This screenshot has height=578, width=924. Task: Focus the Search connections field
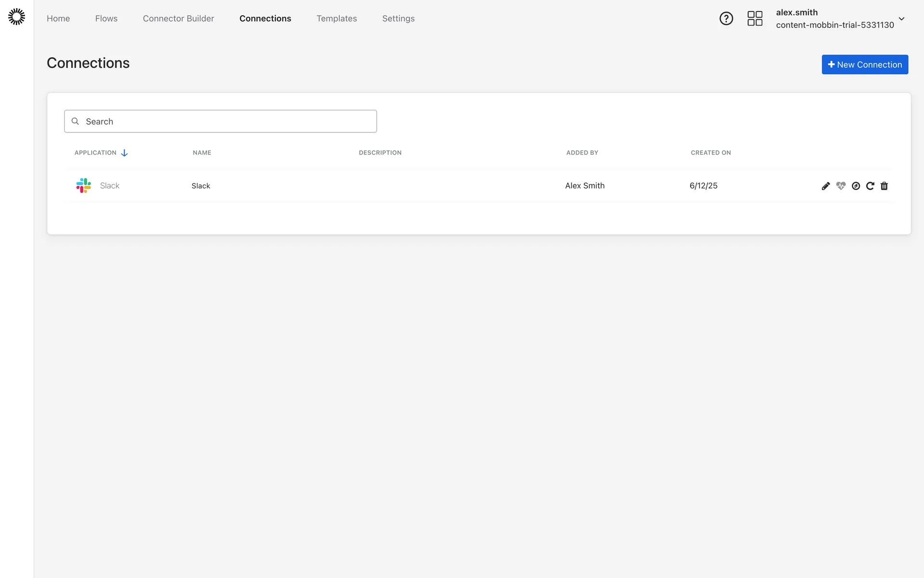coord(220,121)
